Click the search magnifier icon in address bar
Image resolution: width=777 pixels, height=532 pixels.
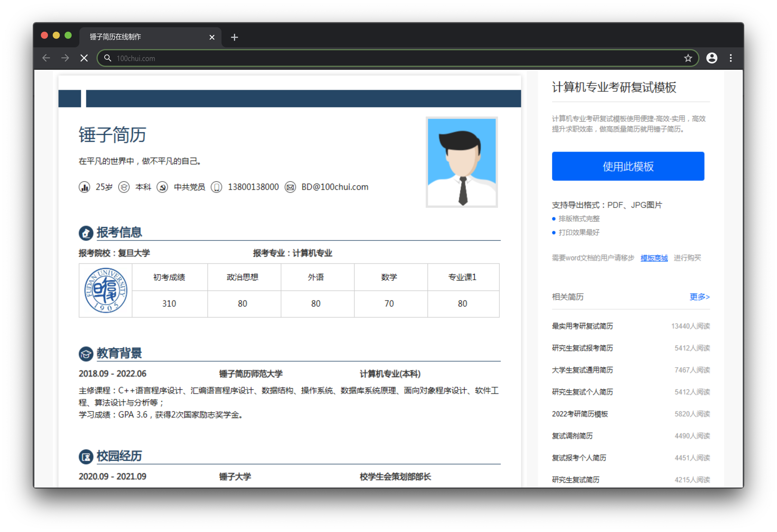[x=107, y=58]
